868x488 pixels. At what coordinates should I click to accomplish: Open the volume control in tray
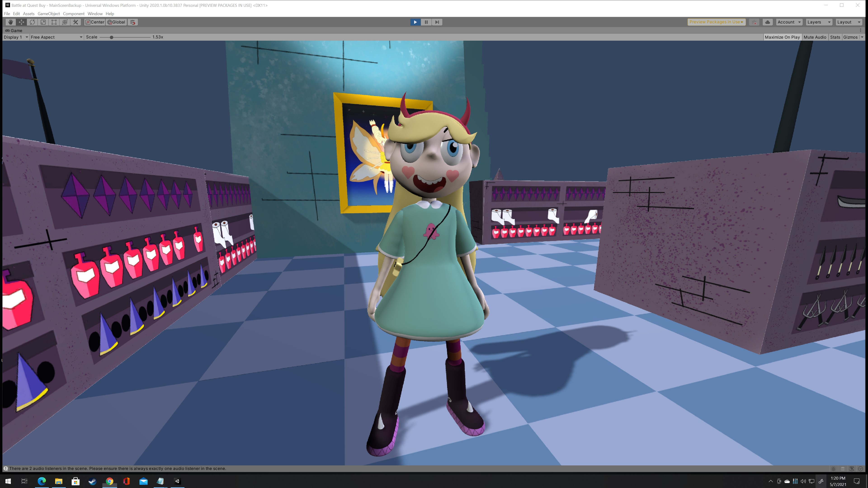[803, 481]
